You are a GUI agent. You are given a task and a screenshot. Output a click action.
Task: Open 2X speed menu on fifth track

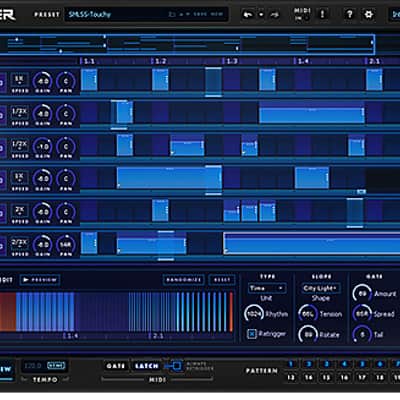point(20,210)
